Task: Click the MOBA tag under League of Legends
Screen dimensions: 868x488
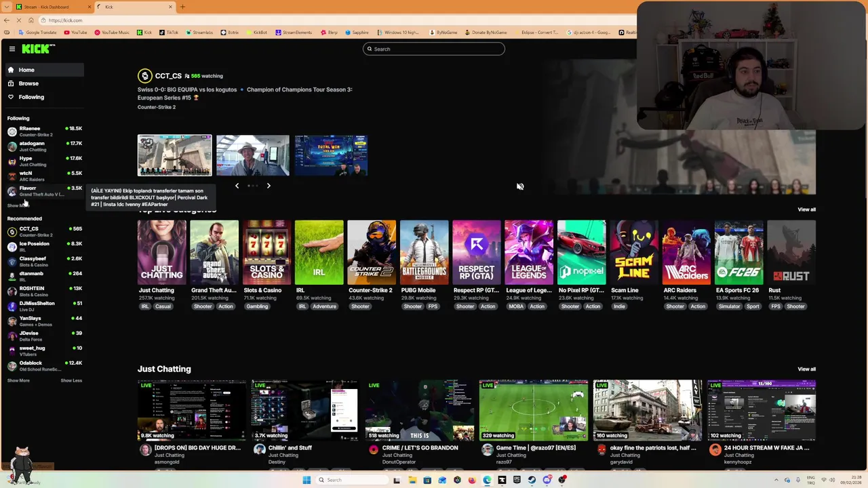Action: (516, 306)
